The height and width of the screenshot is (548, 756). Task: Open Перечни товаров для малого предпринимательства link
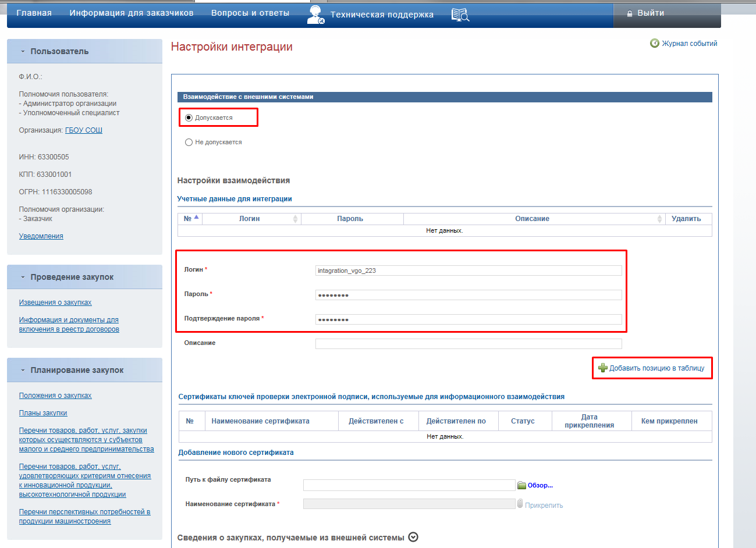86,440
